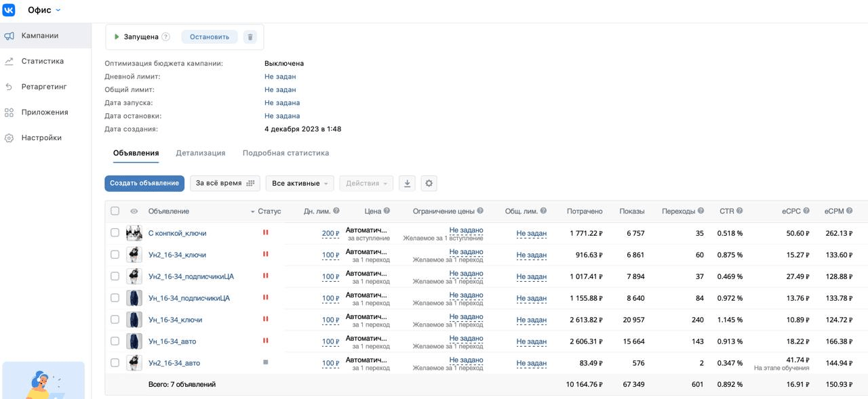Select all ads with header checkbox
This screenshot has height=399, width=868.
click(x=115, y=211)
